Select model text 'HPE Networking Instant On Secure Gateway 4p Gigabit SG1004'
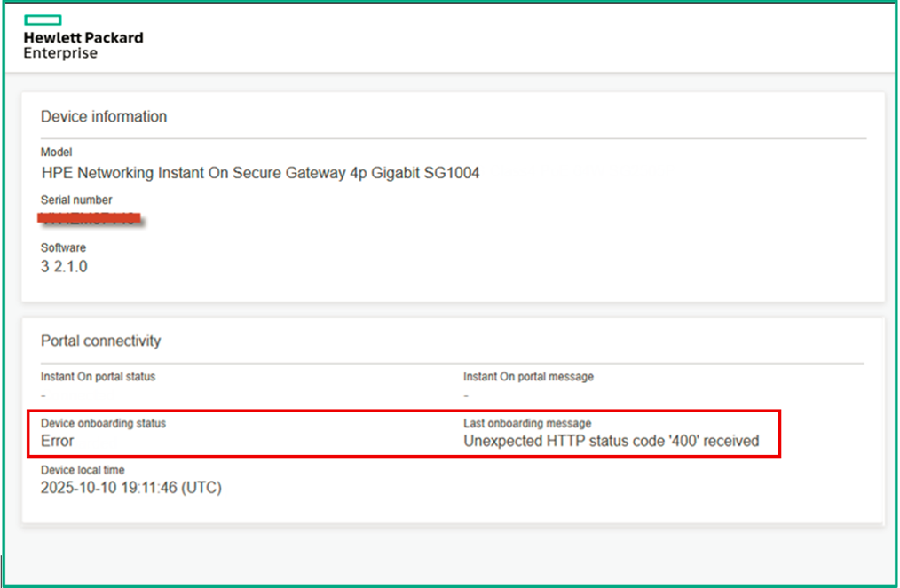 point(260,173)
